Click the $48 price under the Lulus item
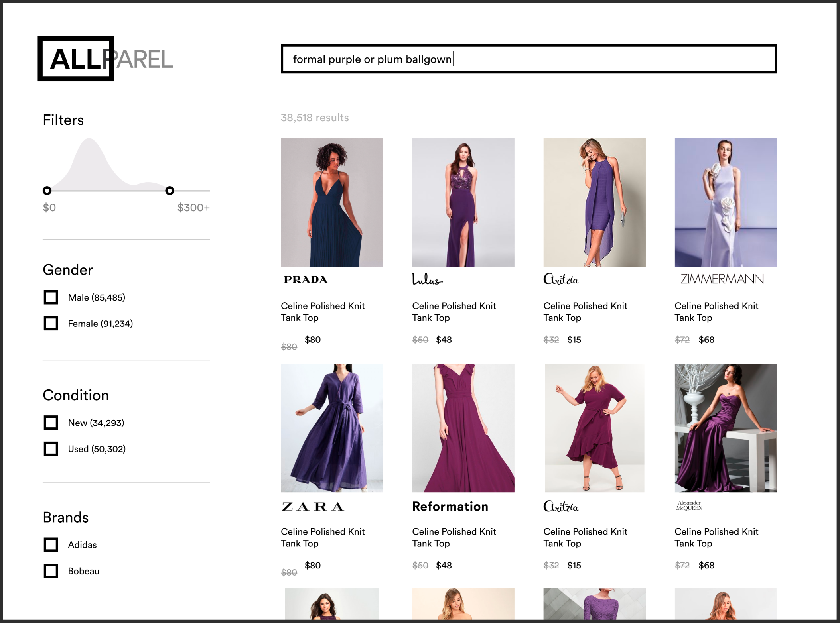This screenshot has width=840, height=623. tap(444, 340)
